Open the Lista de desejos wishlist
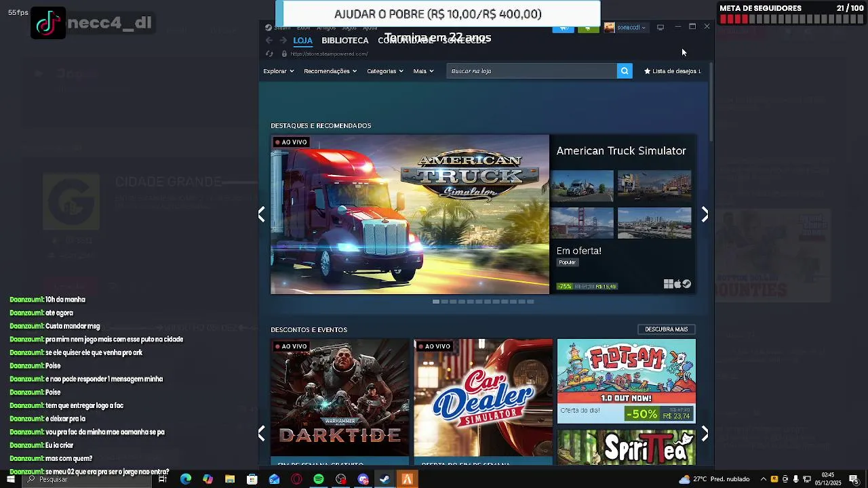Screen dimensions: 868x488 click(672, 70)
